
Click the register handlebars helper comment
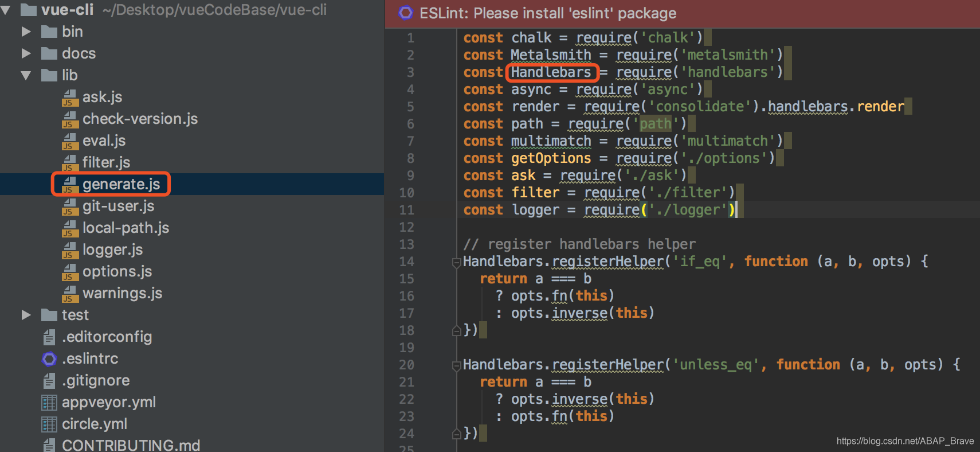click(x=579, y=244)
